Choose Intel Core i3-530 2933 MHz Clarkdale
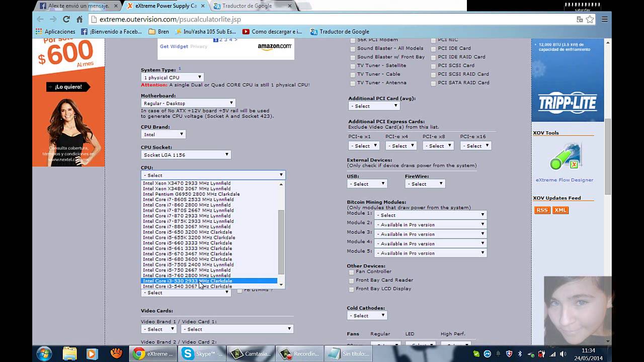This screenshot has height=362, width=644. point(209,281)
